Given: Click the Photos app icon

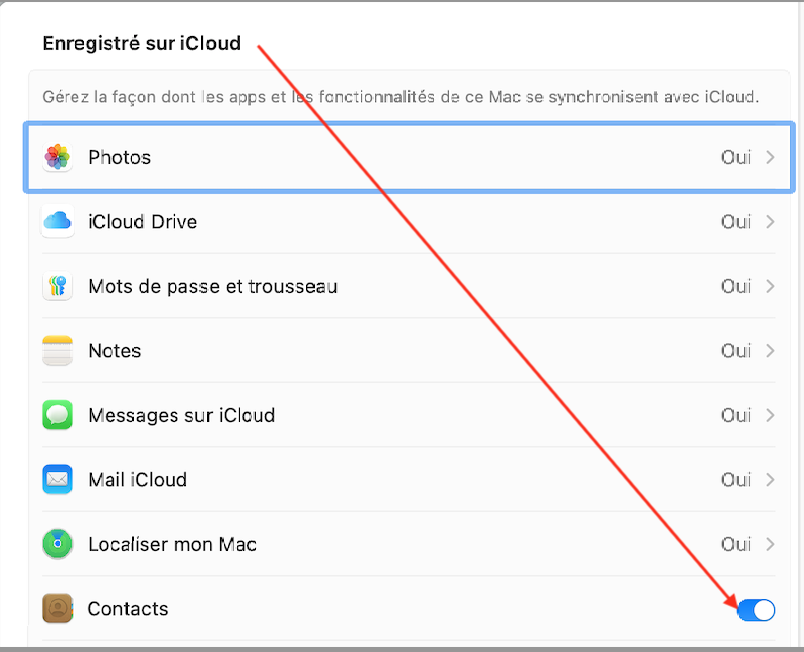Looking at the screenshot, I should coord(57,157).
